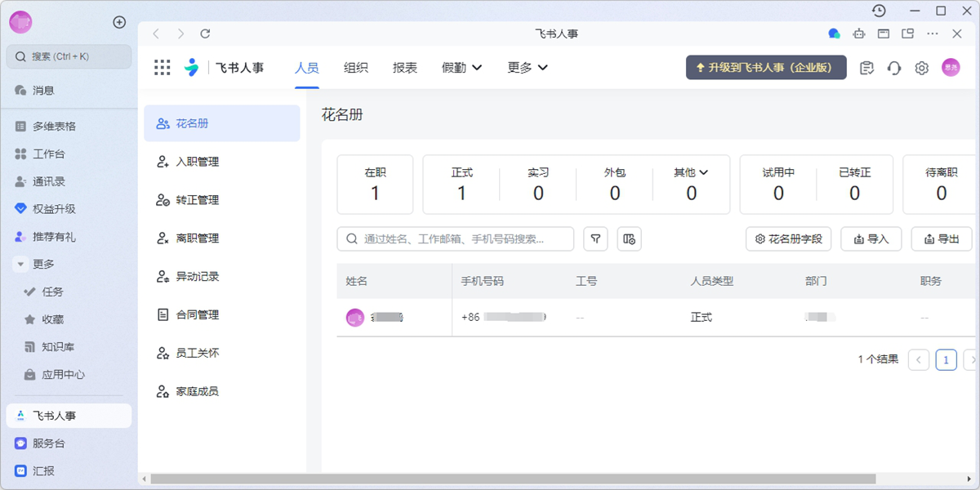This screenshot has width=980, height=490.
Task: Switch to the 人员 tab
Action: tap(306, 68)
